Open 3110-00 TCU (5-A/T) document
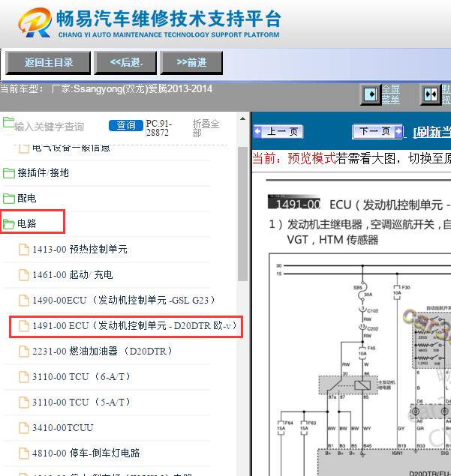The height and width of the screenshot is (476, 451). 81,403
